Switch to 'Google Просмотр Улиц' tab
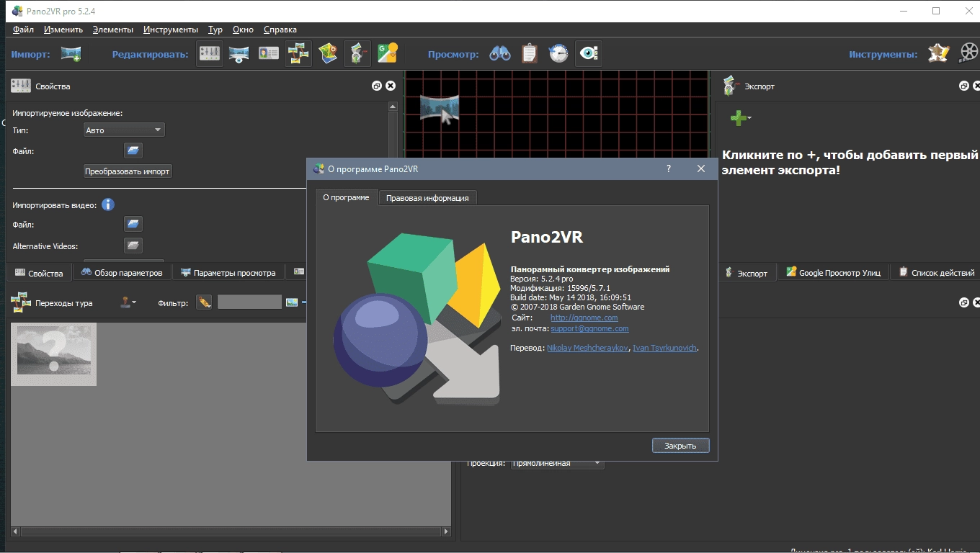This screenshot has width=980, height=553. (833, 273)
